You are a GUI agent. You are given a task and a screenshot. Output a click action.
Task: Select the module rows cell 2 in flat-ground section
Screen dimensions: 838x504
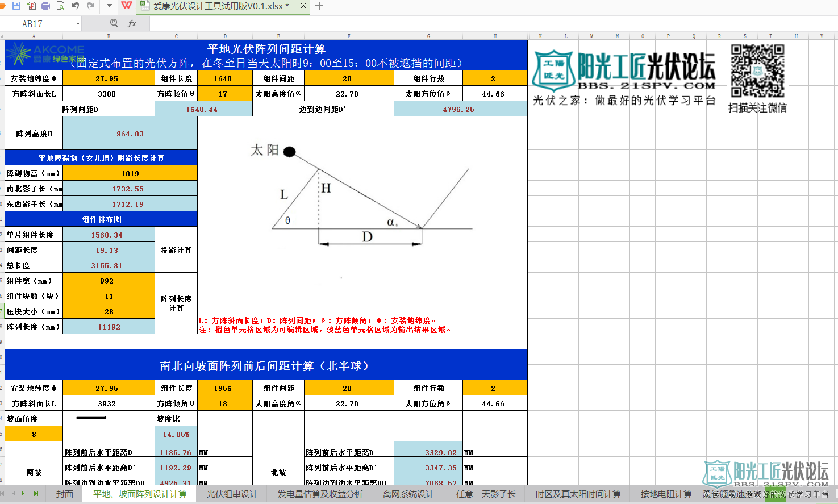pos(495,78)
